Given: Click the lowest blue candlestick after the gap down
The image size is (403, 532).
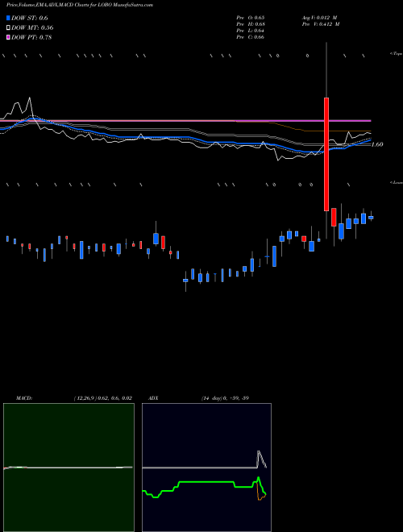Looking at the screenshot, I should point(185,281).
